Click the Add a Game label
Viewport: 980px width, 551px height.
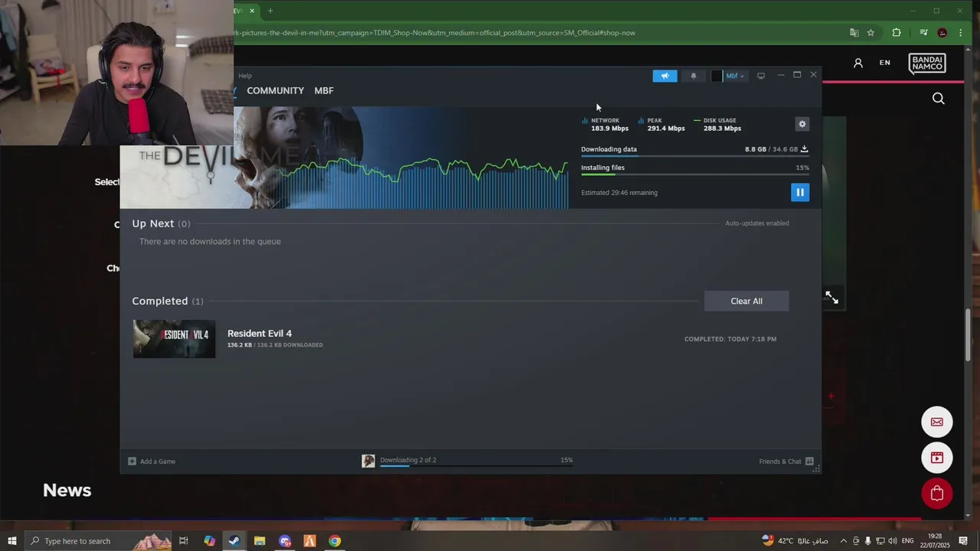coord(158,461)
